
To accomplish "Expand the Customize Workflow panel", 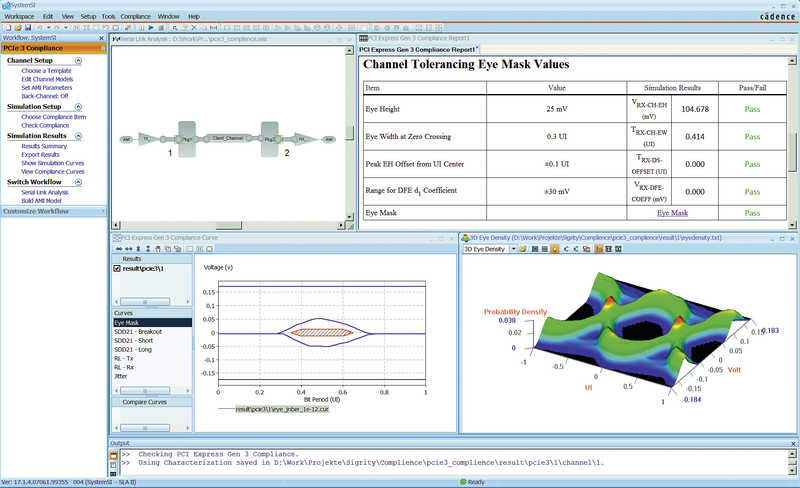I will [53, 211].
